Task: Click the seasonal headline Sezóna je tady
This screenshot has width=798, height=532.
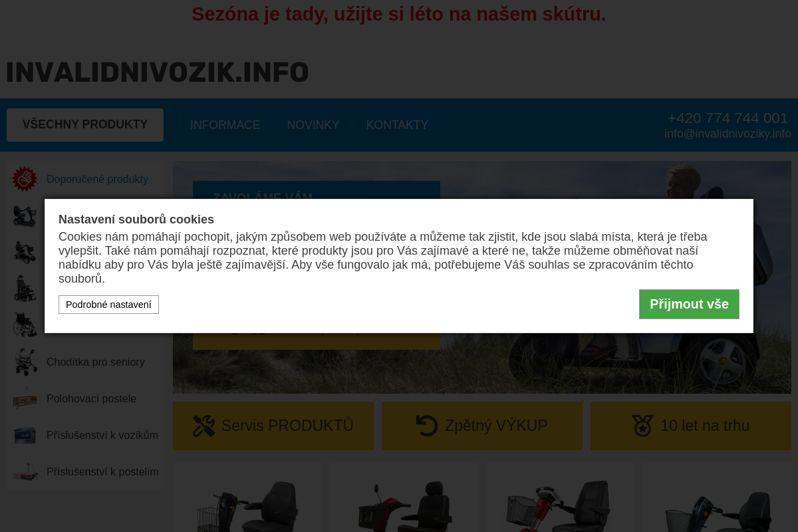Action: point(399,14)
